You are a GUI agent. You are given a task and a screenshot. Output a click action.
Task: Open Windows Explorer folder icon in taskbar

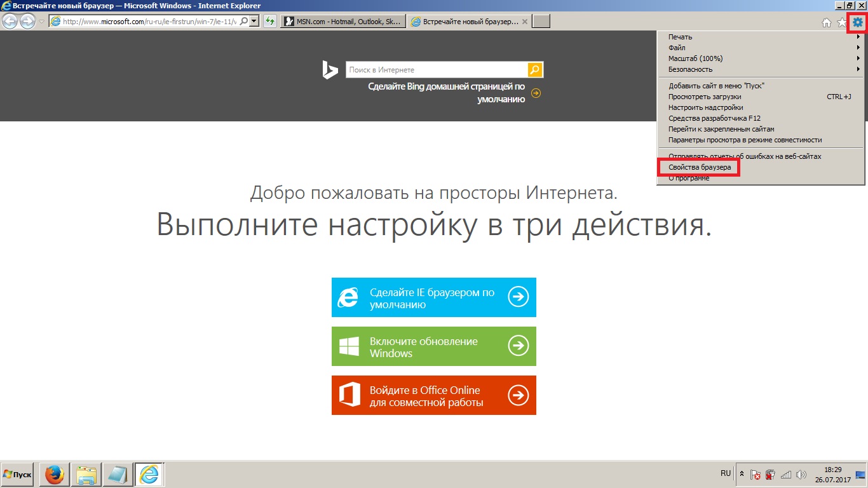pos(86,475)
